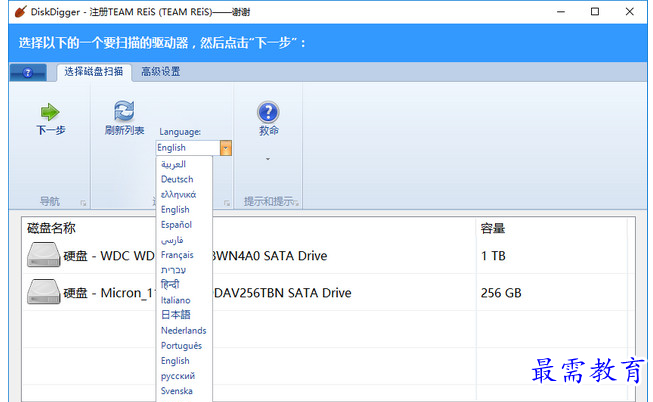Choose Deutsch from the language list
The height and width of the screenshot is (402, 653).
click(177, 179)
